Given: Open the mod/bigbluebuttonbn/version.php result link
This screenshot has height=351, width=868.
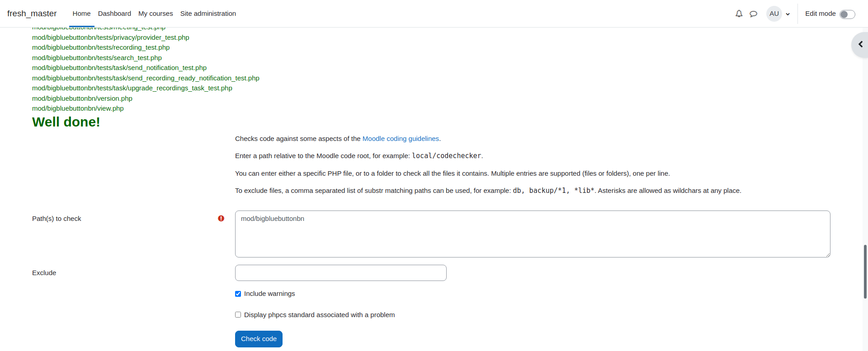Looking at the screenshot, I should tap(82, 98).
